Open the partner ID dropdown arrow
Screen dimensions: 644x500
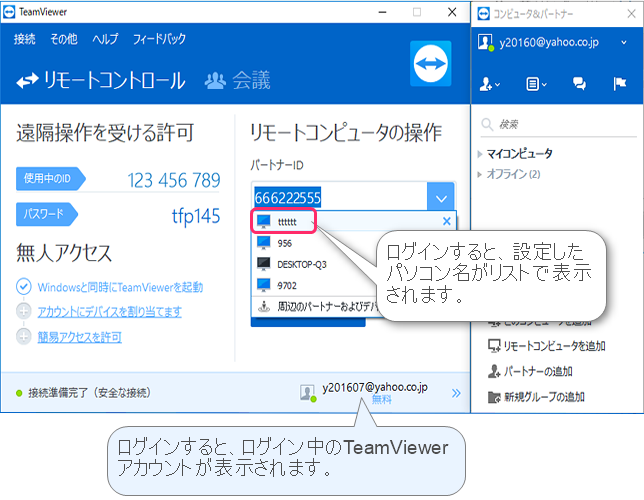[441, 198]
